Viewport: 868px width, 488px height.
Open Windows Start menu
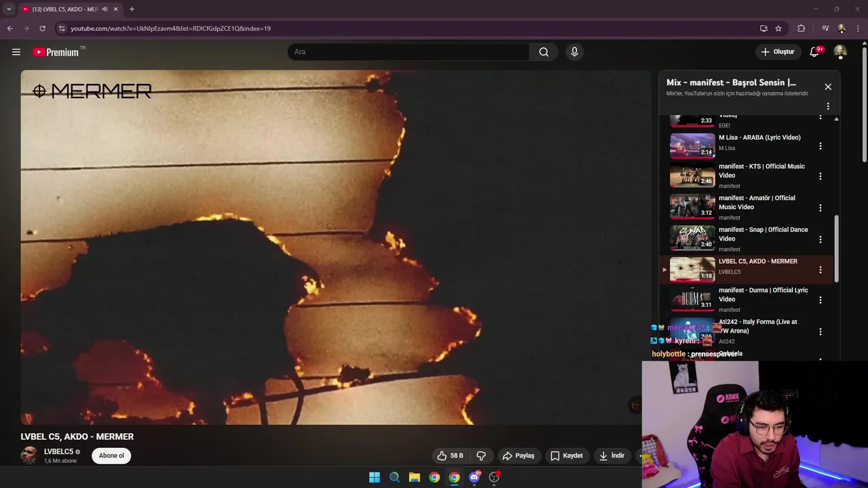374,477
